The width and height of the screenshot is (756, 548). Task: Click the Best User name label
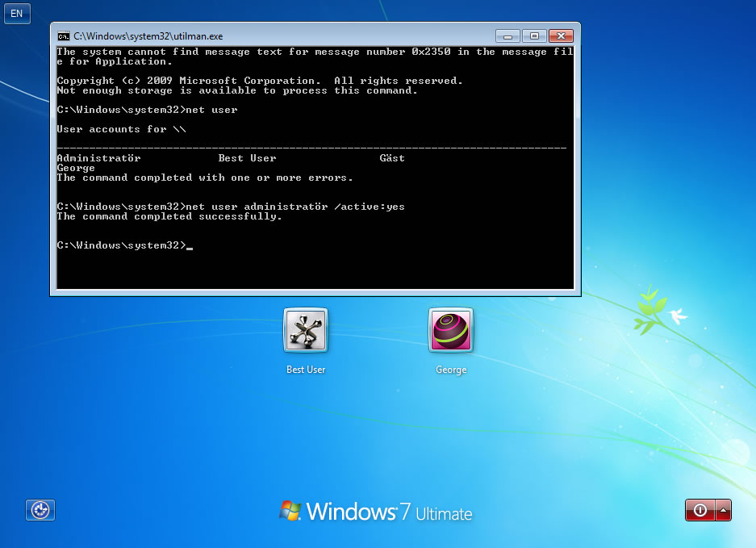306,370
